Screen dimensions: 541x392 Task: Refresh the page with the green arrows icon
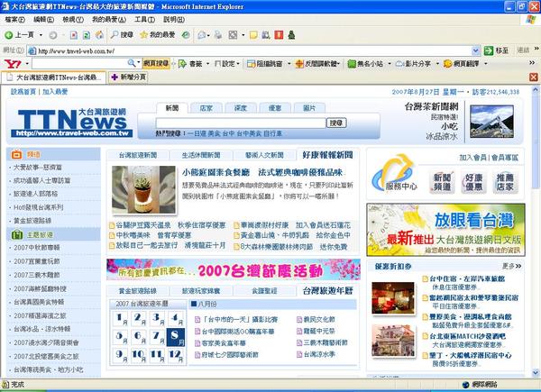[x=87, y=35]
